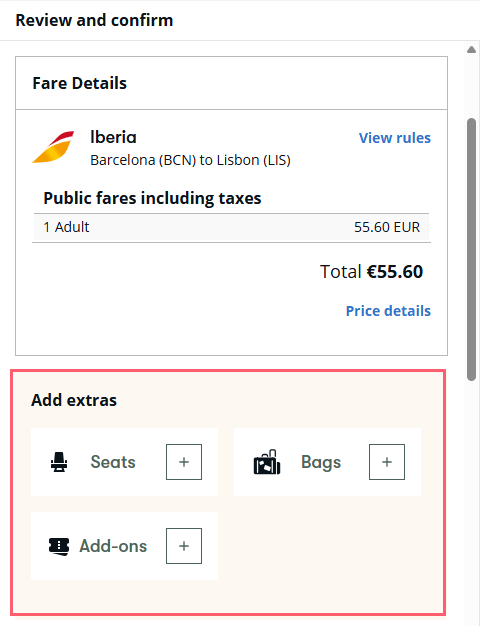Open the Price details link

pyautogui.click(x=388, y=311)
